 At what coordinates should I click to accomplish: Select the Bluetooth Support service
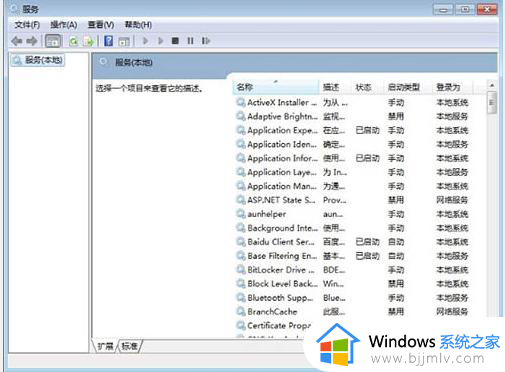pos(352,298)
